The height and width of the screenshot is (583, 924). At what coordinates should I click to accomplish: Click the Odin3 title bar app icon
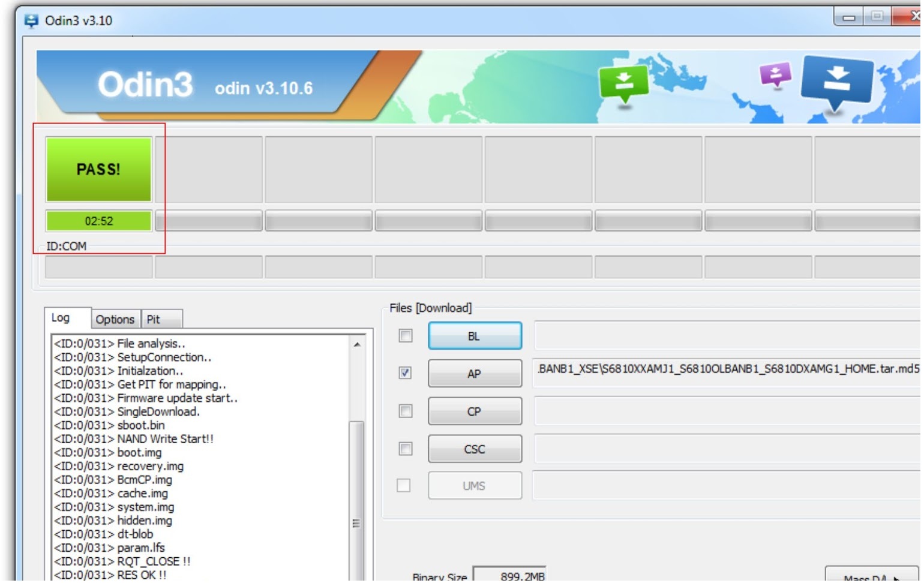click(31, 21)
